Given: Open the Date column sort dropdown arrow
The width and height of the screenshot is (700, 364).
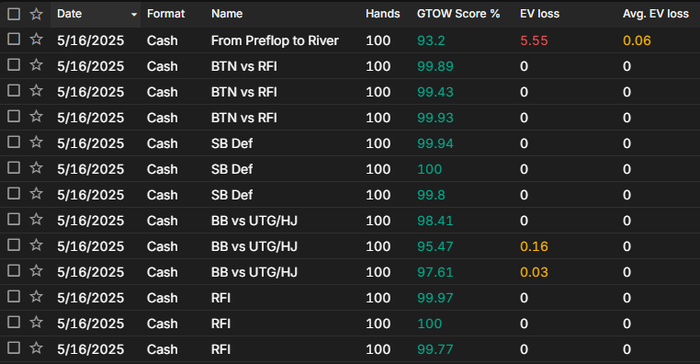Looking at the screenshot, I should (x=133, y=15).
